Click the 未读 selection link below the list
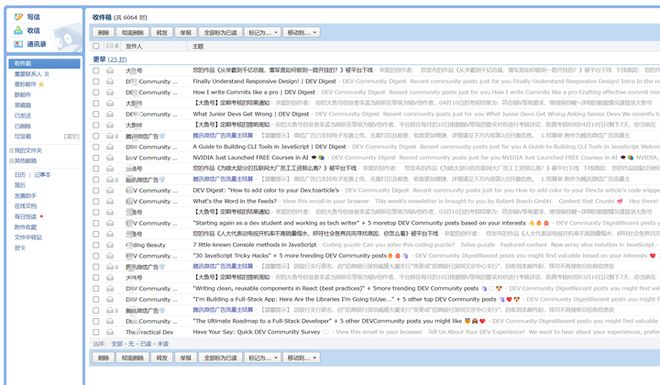This screenshot has height=385, width=660. [162, 344]
